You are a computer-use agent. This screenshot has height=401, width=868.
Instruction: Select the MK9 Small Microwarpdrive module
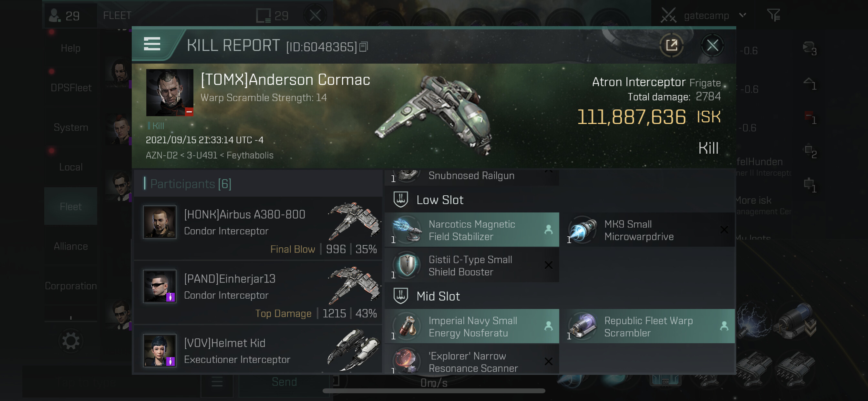click(647, 230)
